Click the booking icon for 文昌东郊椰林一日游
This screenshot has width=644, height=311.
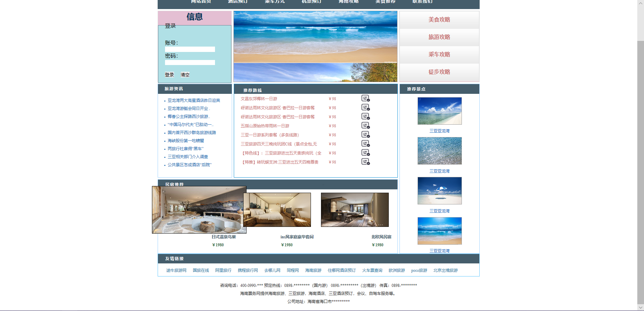tap(365, 98)
